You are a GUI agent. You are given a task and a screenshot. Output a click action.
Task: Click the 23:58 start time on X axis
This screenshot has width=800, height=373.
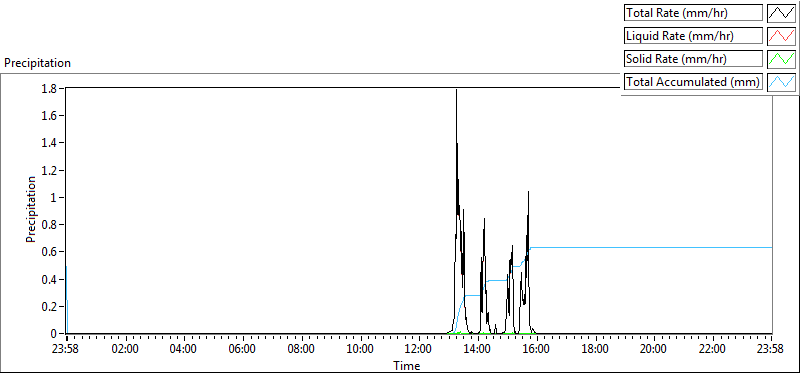click(x=66, y=349)
